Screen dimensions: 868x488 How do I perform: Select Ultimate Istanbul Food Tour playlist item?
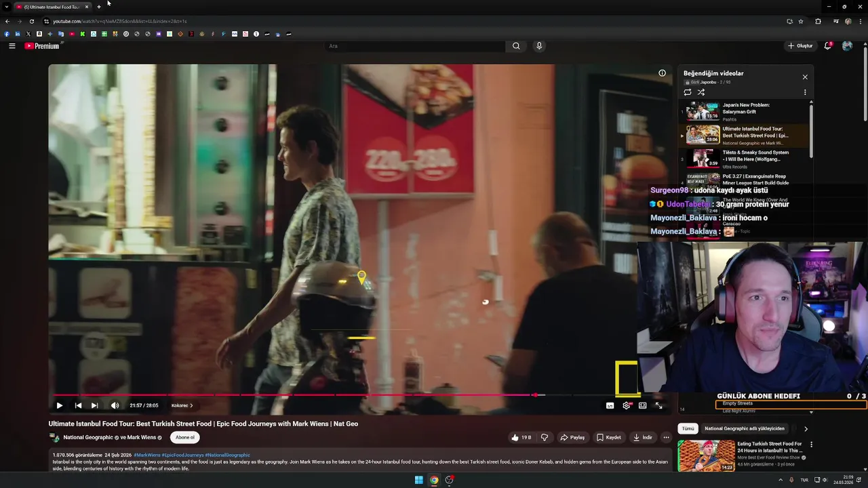[743, 136]
